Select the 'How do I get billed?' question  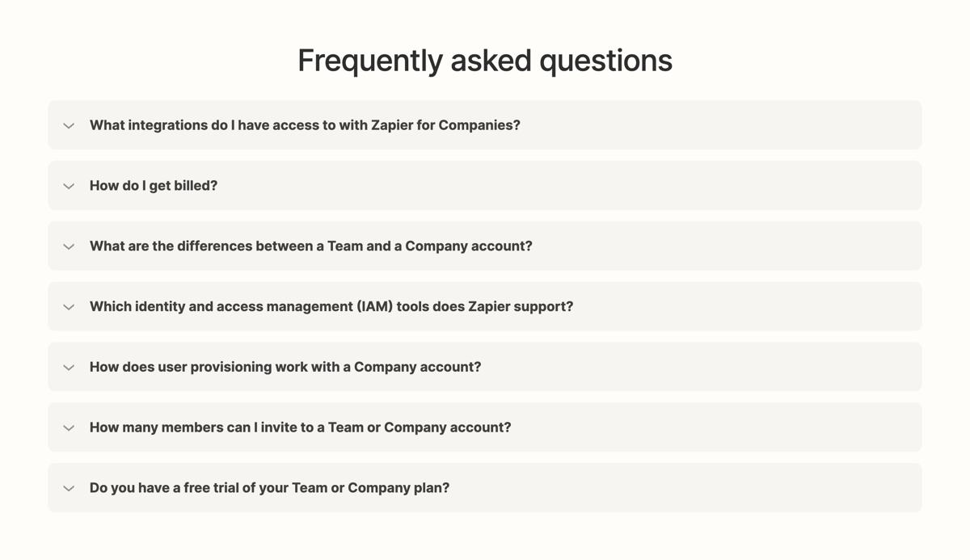[153, 185]
